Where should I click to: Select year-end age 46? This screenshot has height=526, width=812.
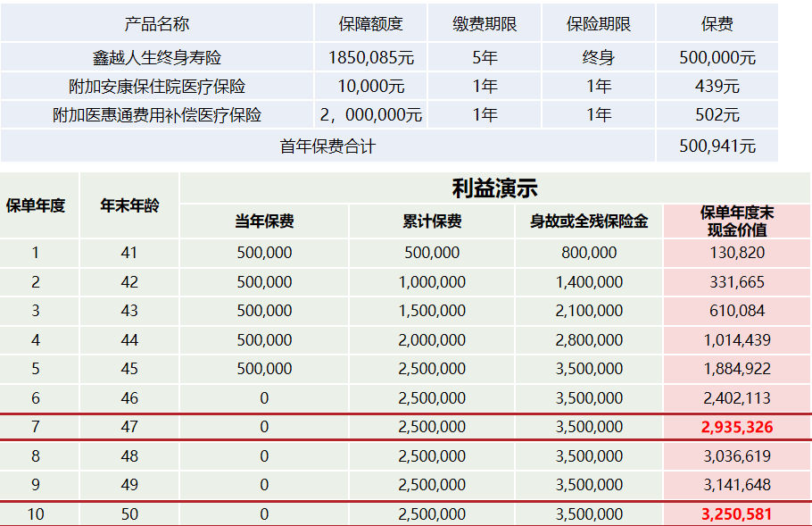pyautogui.click(x=129, y=398)
